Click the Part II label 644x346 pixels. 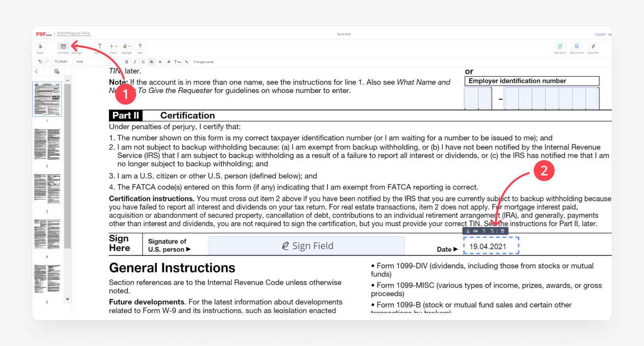[x=126, y=115]
